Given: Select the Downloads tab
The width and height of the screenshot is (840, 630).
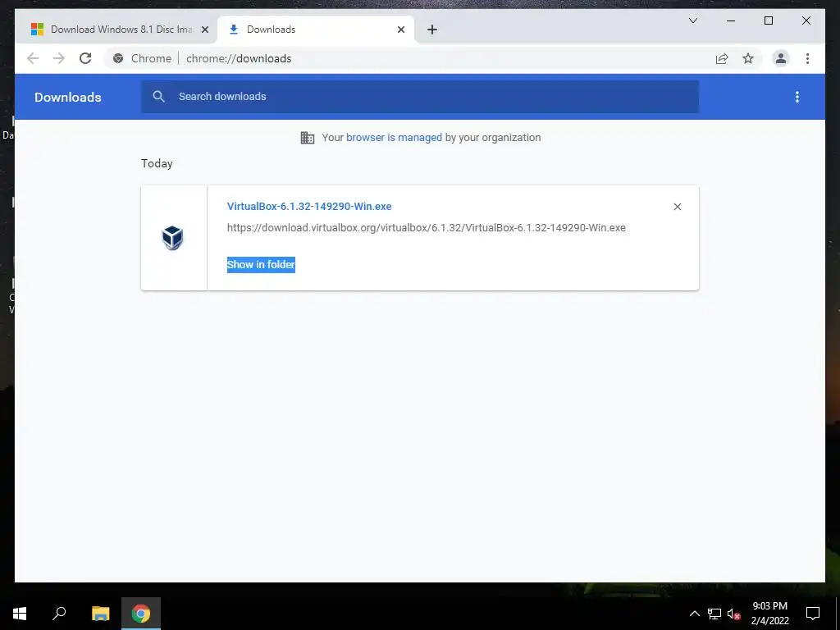Looking at the screenshot, I should pos(315,30).
